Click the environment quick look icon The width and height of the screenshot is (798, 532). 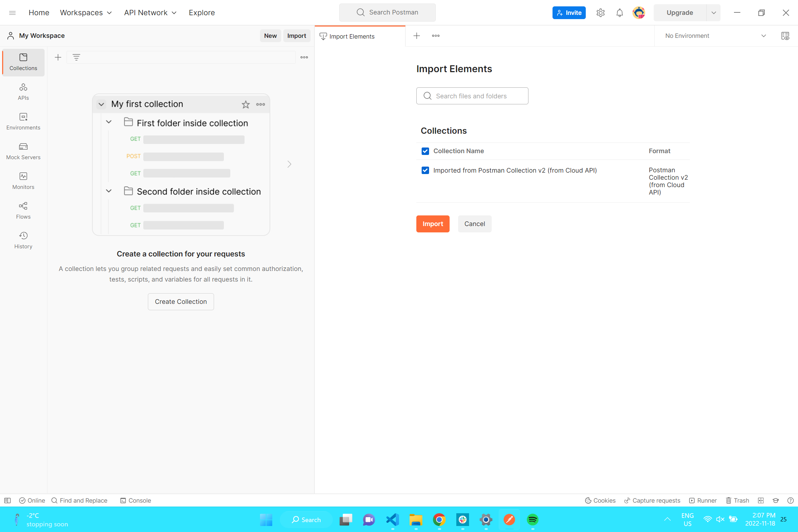[x=785, y=36]
